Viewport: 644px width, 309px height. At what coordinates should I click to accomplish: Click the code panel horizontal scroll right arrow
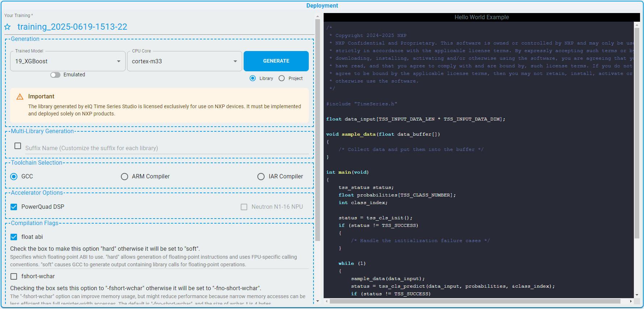(631, 301)
